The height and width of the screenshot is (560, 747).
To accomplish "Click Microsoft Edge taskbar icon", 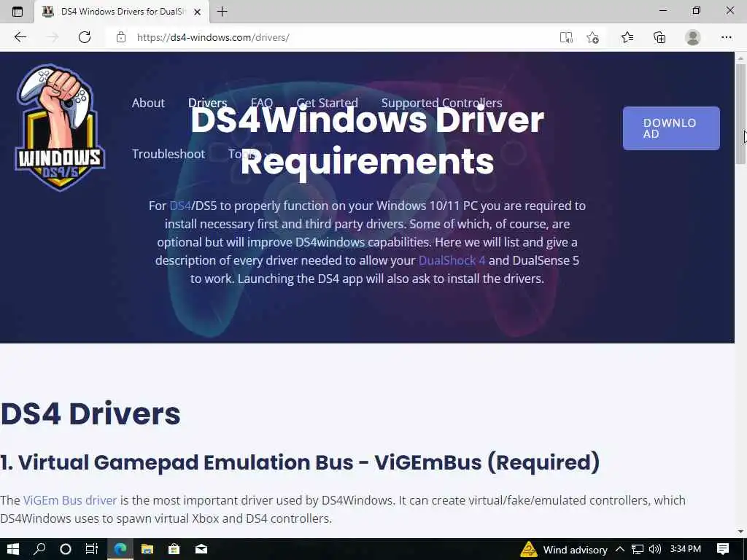I will (120, 549).
